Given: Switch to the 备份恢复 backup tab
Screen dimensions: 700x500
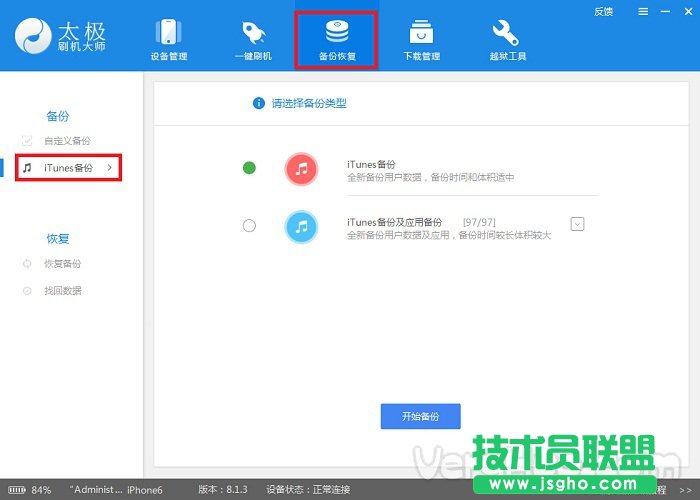Looking at the screenshot, I should click(337, 40).
